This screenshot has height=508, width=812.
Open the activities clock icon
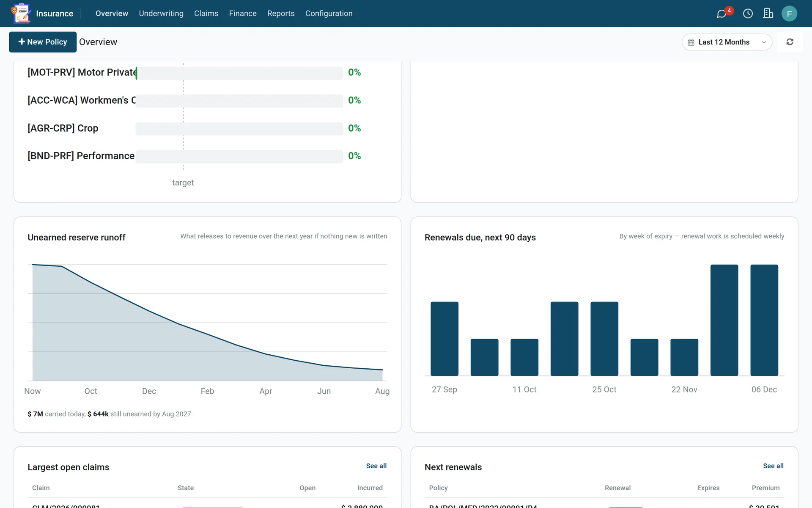click(748, 14)
